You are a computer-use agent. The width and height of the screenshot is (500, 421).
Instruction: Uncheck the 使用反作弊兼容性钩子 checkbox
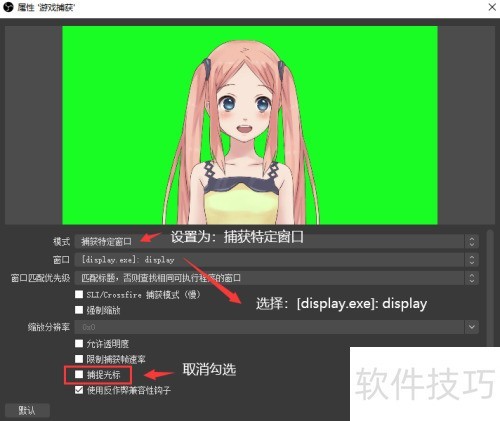click(79, 390)
